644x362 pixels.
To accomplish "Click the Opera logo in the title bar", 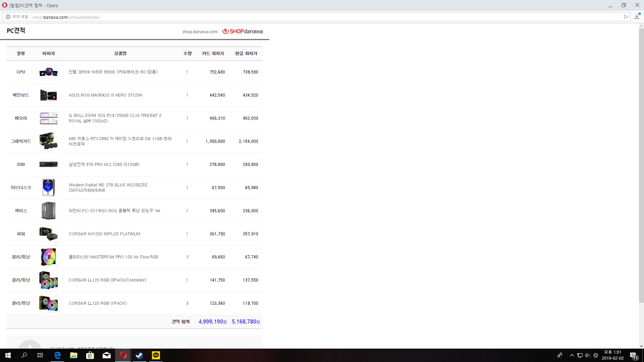I will coord(4,5).
